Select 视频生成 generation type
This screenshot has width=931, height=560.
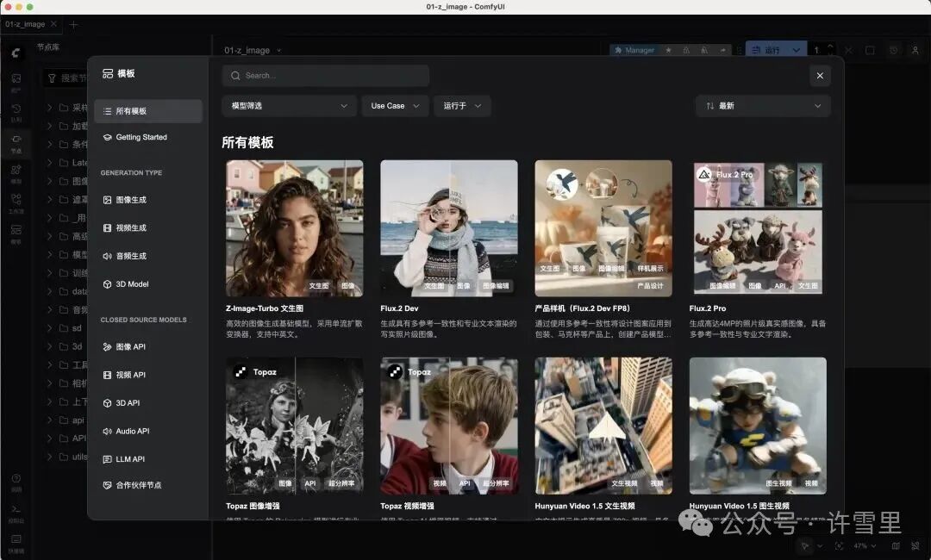(x=148, y=227)
